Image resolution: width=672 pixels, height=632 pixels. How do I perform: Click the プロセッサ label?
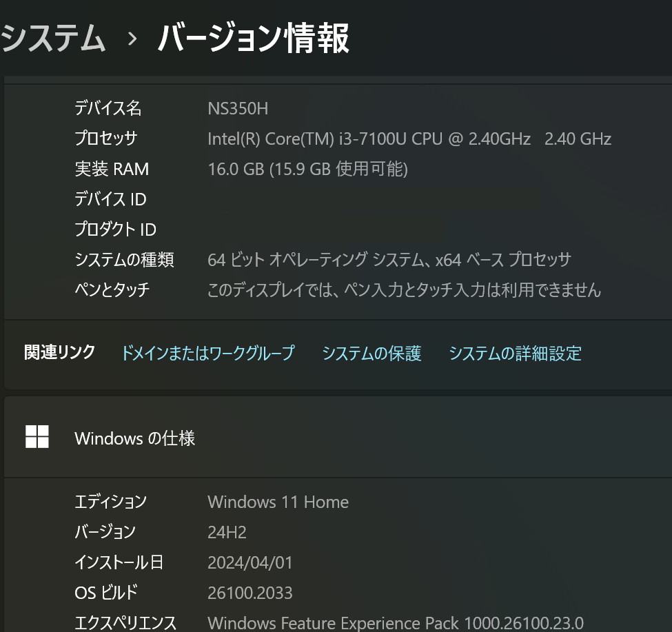pos(106,139)
